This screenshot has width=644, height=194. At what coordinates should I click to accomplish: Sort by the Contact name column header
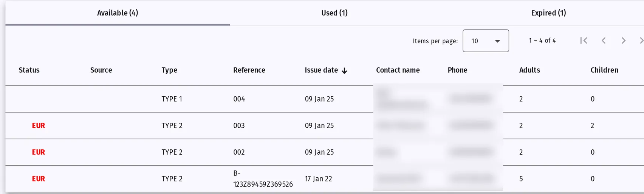[x=398, y=70]
